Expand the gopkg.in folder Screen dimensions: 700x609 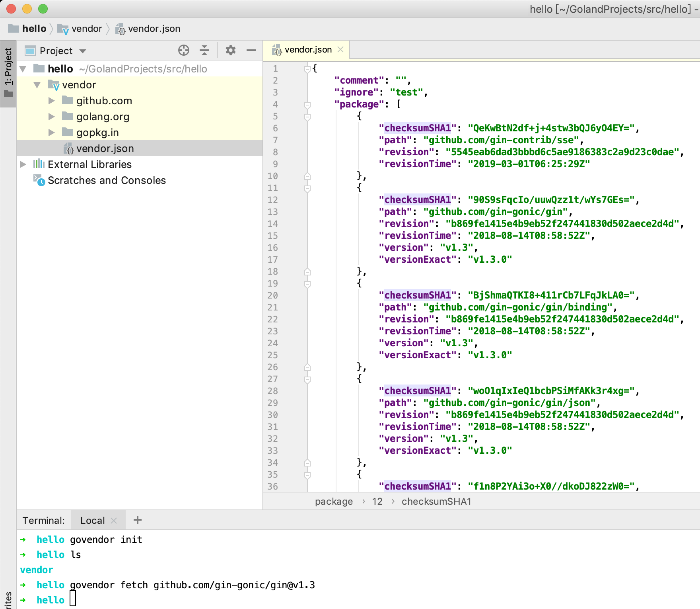point(52,133)
